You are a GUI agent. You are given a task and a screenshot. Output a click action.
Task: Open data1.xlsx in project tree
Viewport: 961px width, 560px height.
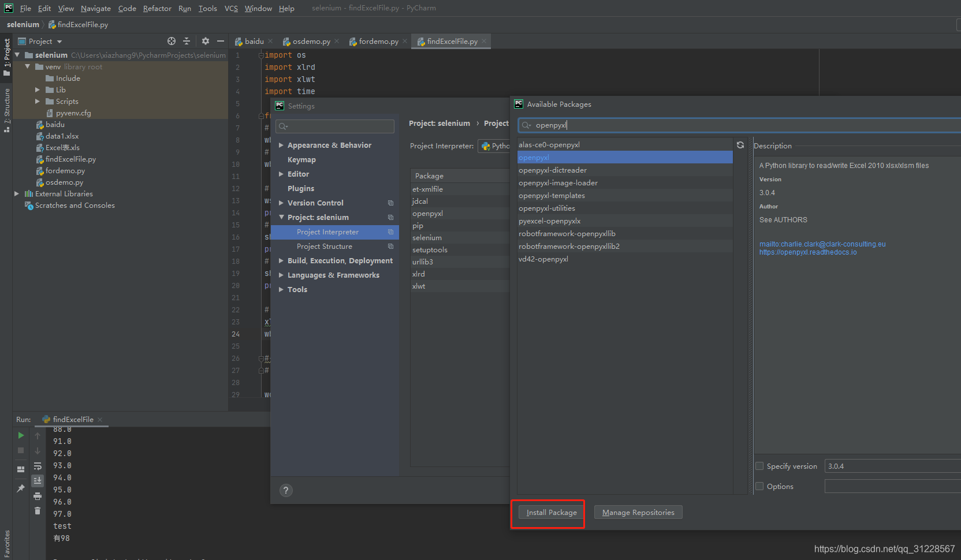pyautogui.click(x=62, y=136)
